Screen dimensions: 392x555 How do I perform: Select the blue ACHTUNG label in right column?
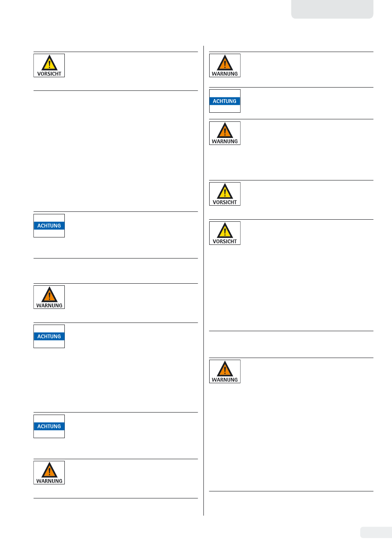click(x=225, y=101)
